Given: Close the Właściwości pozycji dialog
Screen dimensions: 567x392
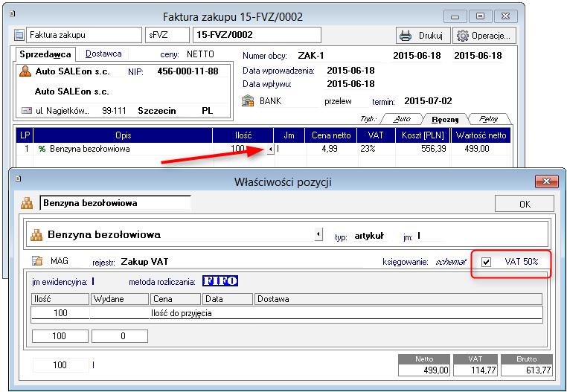Looking at the screenshot, I should click(546, 181).
